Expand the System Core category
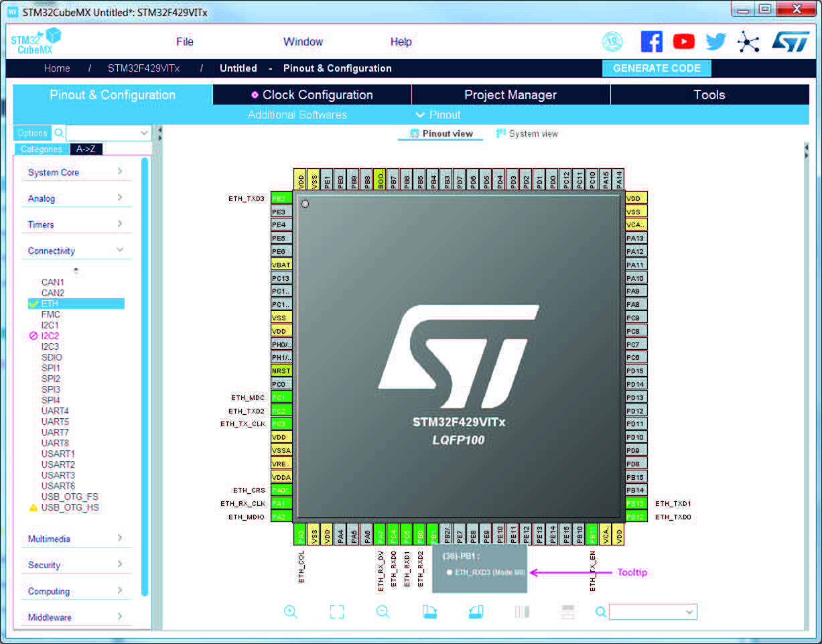 click(x=75, y=172)
